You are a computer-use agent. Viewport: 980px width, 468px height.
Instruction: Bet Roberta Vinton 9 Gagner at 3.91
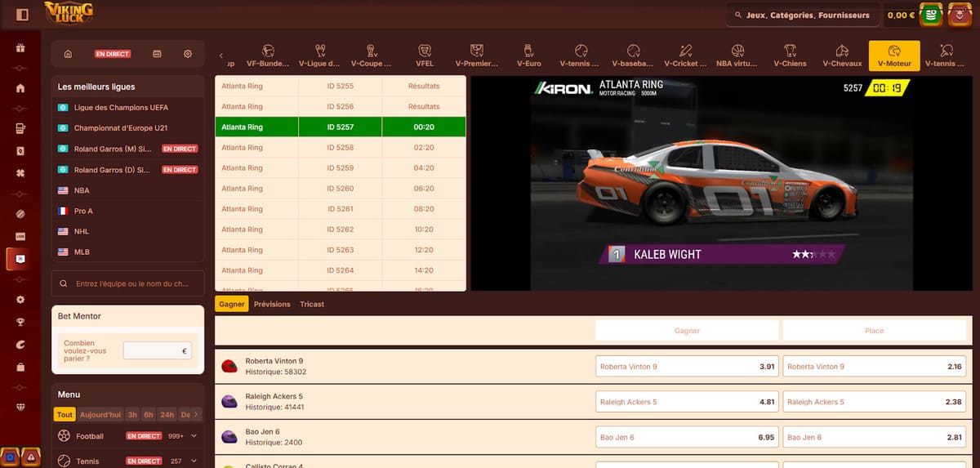coord(687,367)
